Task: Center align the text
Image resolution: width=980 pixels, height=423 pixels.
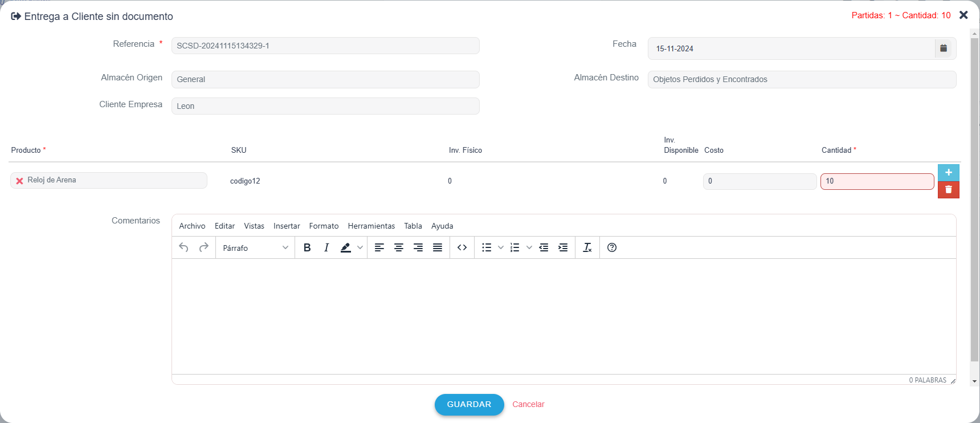Action: click(399, 247)
